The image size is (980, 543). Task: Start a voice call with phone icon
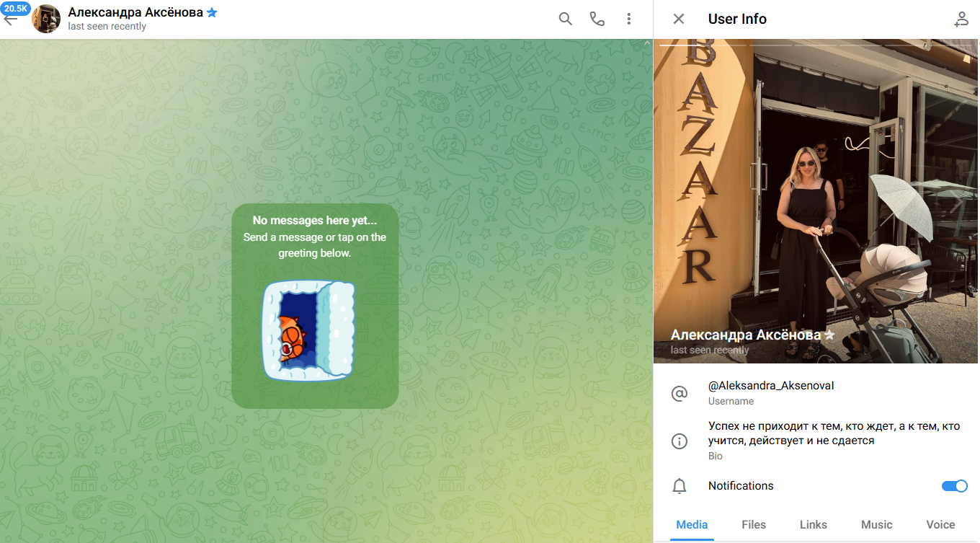597,19
